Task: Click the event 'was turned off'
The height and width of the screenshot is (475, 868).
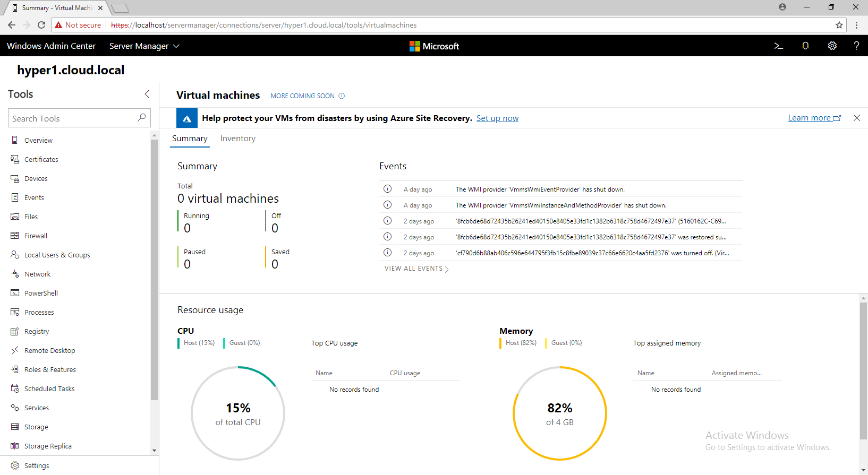Action: click(560, 253)
